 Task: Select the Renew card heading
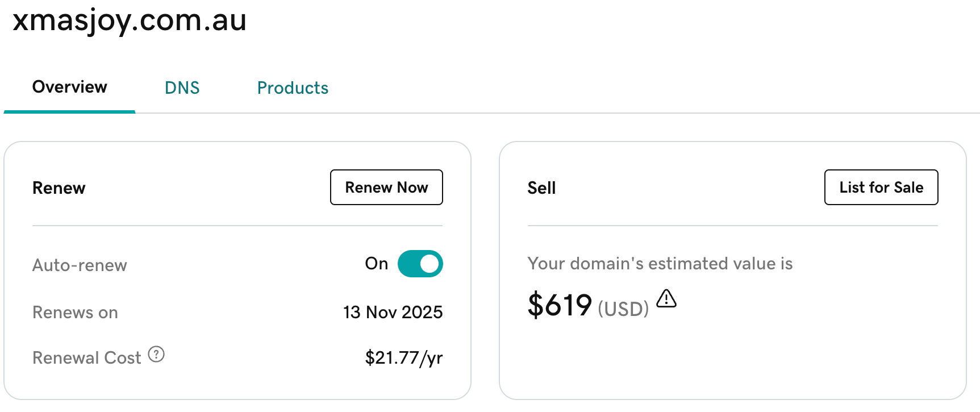coord(59,188)
